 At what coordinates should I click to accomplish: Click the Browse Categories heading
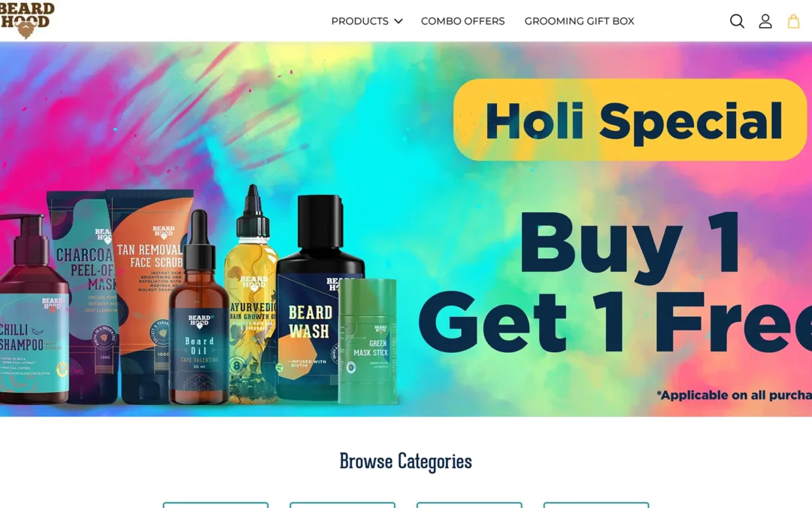click(405, 461)
